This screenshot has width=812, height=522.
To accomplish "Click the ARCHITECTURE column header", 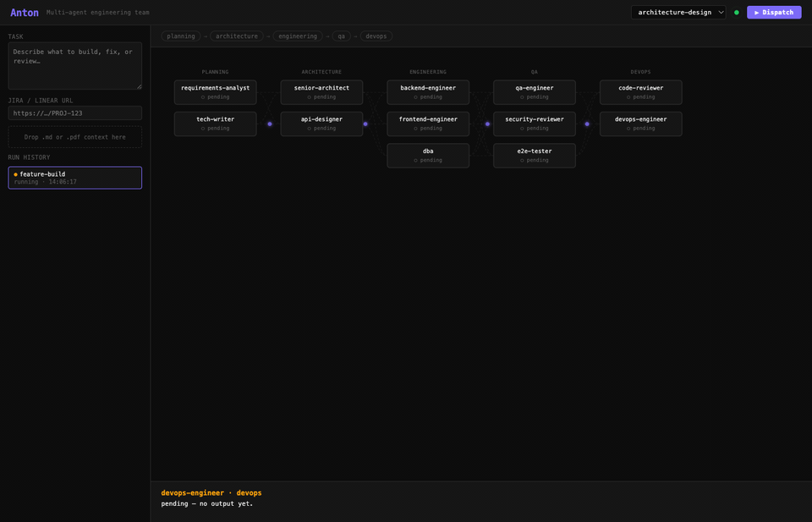I will 321,72.
